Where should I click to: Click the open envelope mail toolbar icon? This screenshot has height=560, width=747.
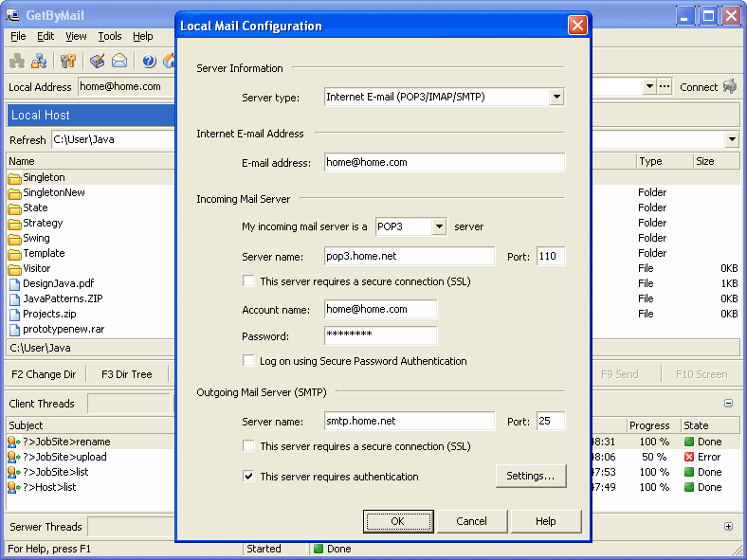point(119,61)
